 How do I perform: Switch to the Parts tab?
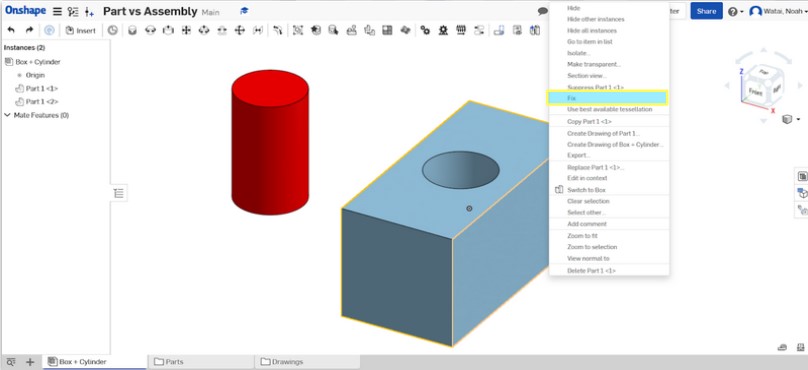coord(201,362)
